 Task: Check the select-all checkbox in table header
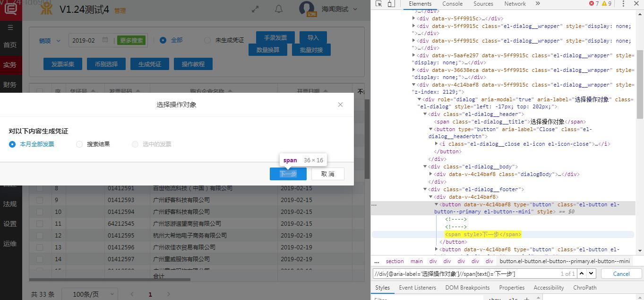40,91
